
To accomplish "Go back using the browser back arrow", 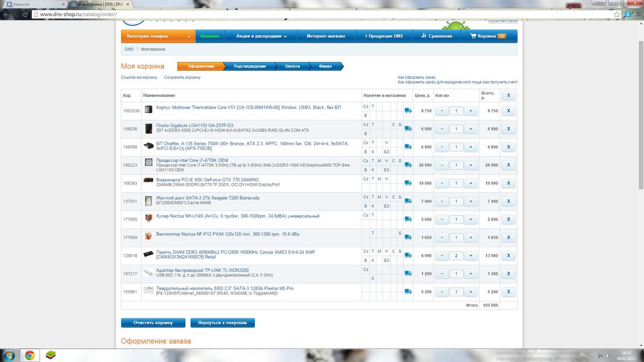I will (6, 14).
